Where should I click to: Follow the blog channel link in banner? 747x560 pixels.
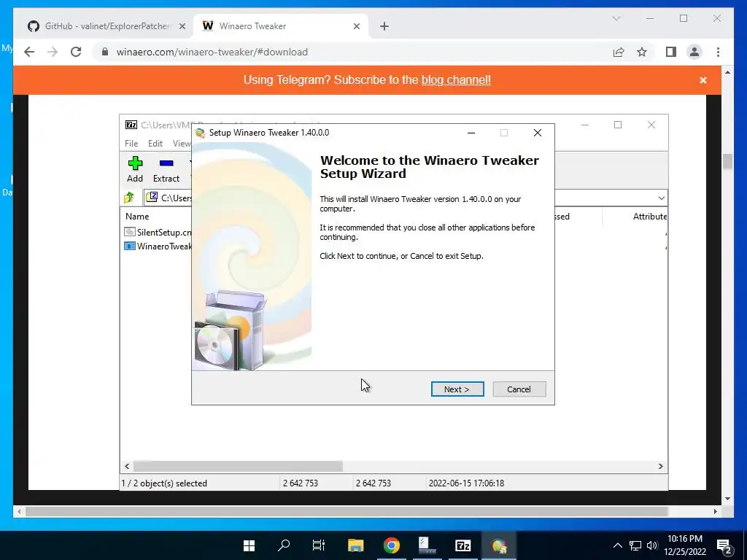[456, 80]
